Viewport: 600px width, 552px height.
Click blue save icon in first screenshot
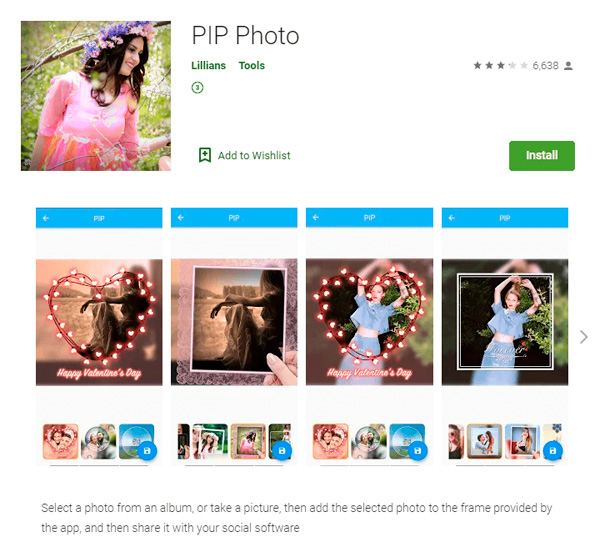pos(147,451)
